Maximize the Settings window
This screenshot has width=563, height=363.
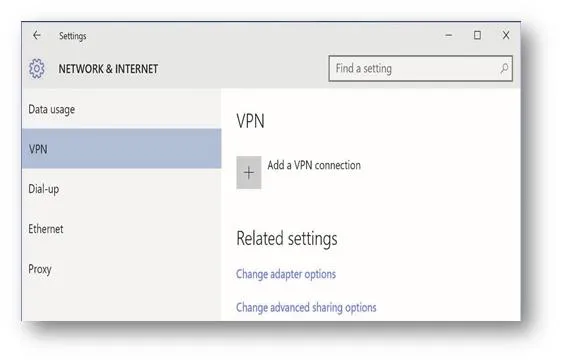click(477, 35)
